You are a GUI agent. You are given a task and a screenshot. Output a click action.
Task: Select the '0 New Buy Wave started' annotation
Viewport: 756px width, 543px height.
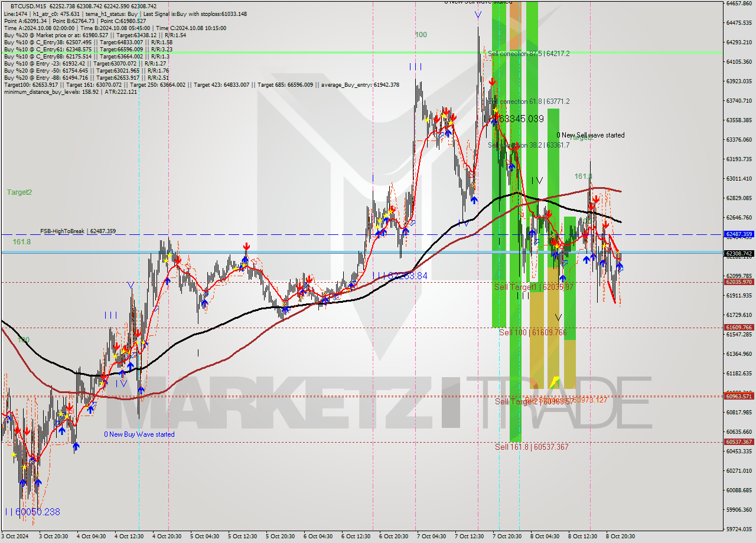[139, 434]
